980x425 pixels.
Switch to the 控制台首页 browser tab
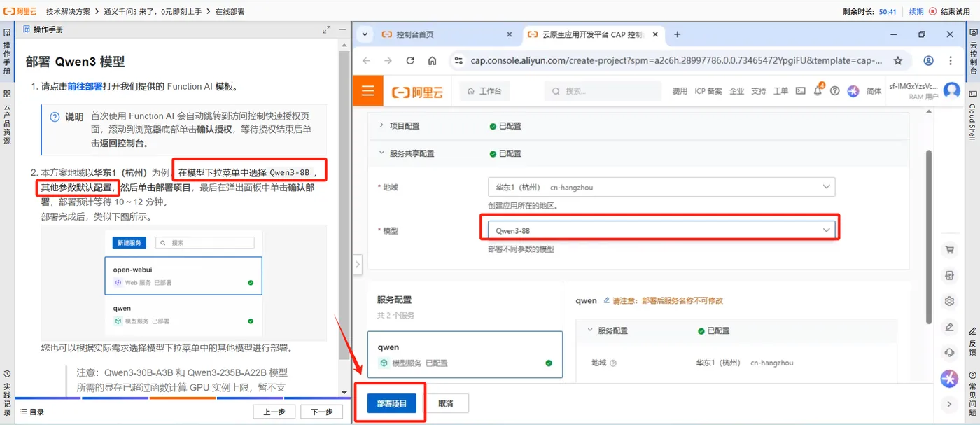tap(447, 34)
